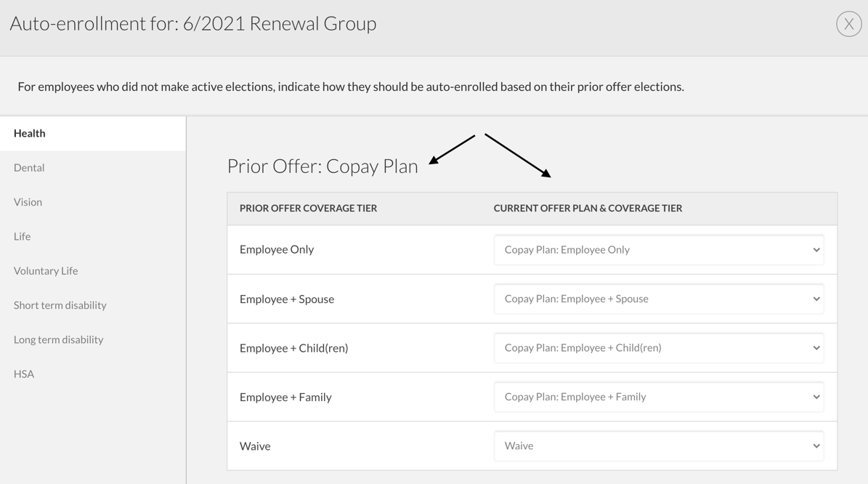Click Current Offer Plan & Coverage Tier header
The image size is (868, 484).
pos(588,209)
